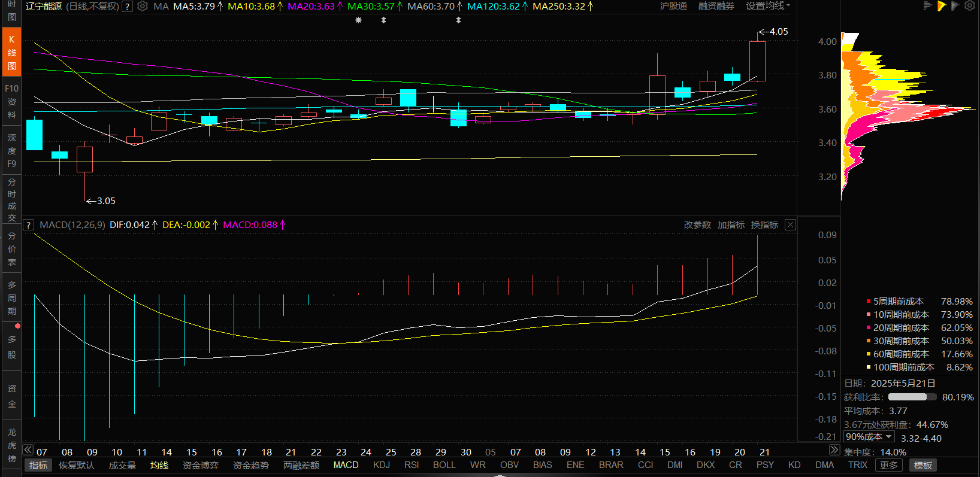This screenshot has height=477, width=980.
Task: Select 成交量 indicator
Action: click(122, 465)
